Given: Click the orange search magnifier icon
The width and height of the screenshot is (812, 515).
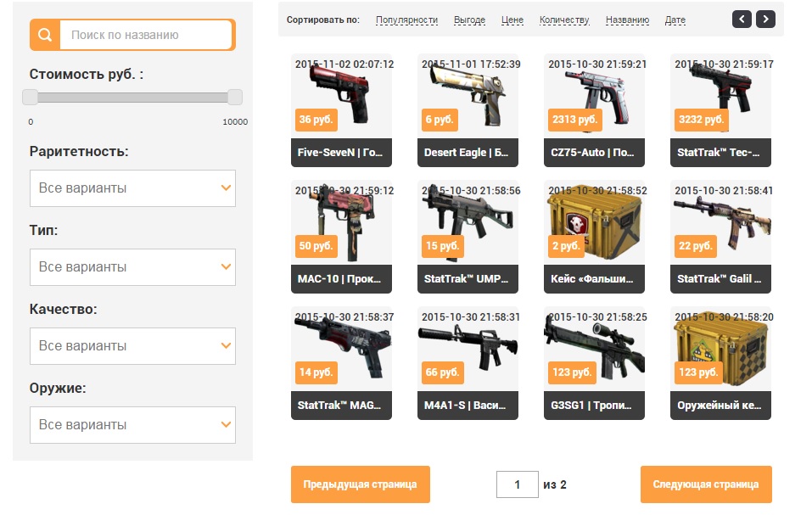Looking at the screenshot, I should click(45, 35).
